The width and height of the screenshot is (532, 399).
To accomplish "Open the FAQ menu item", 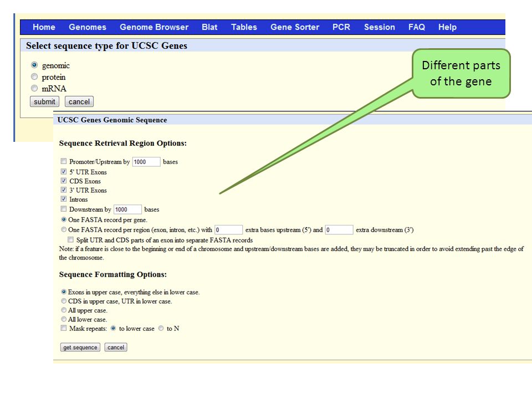I will click(x=417, y=27).
